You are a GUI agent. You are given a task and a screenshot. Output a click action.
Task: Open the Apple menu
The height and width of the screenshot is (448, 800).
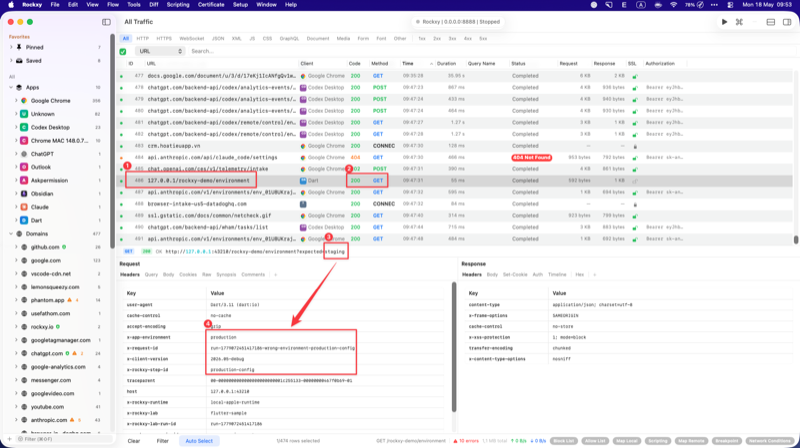pos(11,5)
